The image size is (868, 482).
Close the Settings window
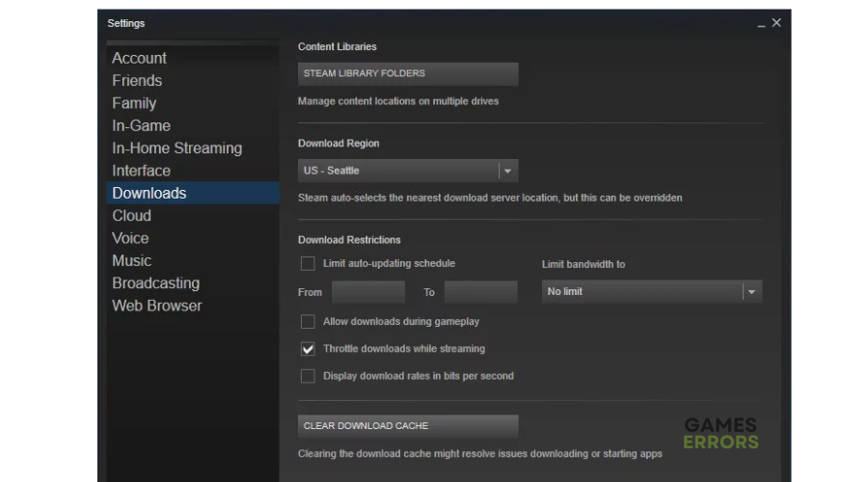click(x=776, y=23)
